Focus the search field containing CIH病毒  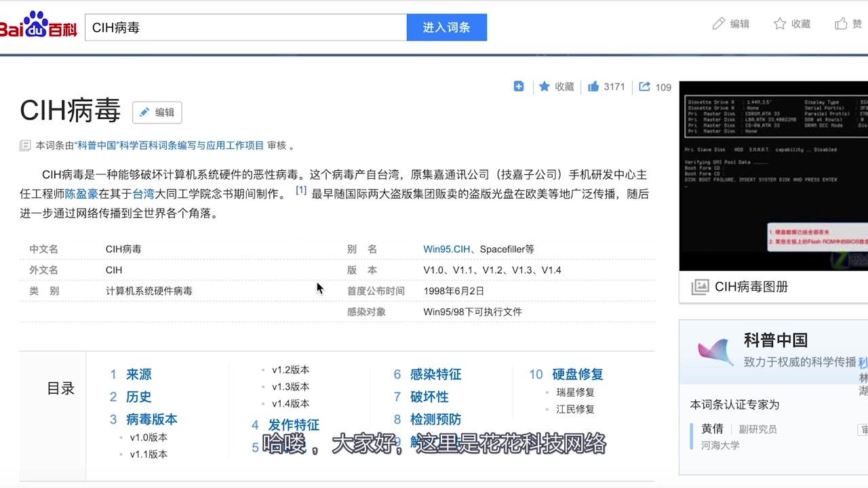[x=245, y=27]
